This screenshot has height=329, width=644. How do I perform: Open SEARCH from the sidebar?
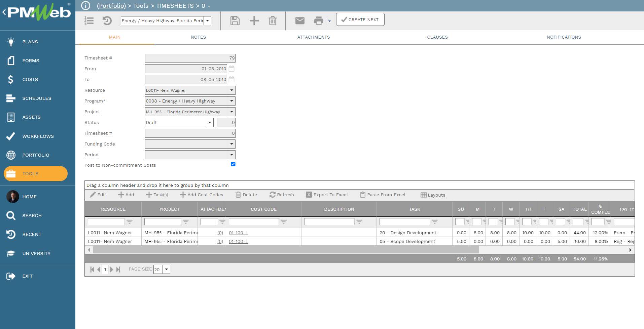(x=32, y=215)
